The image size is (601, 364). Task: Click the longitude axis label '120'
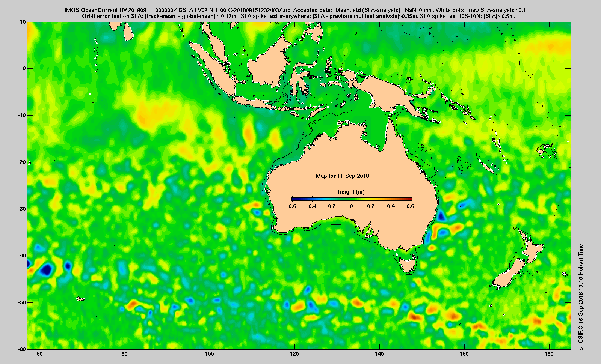294,354
